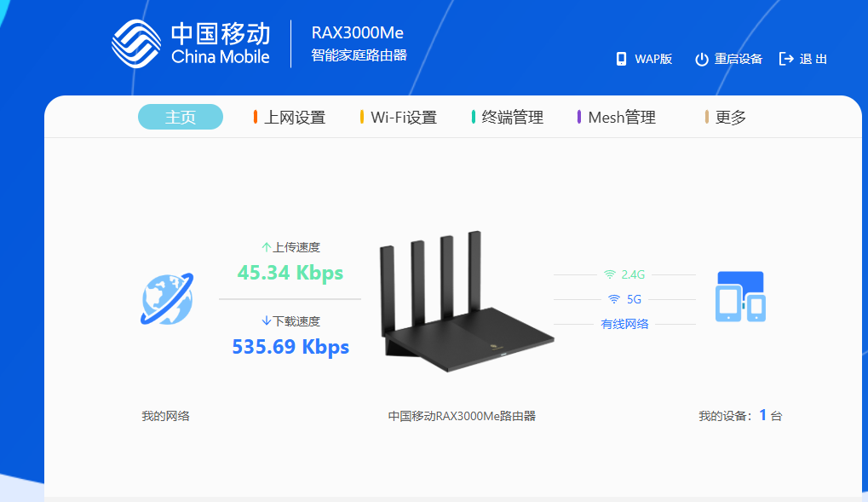This screenshot has height=502, width=868.
Task: Click the 有线网络 link
Action: pyautogui.click(x=624, y=324)
